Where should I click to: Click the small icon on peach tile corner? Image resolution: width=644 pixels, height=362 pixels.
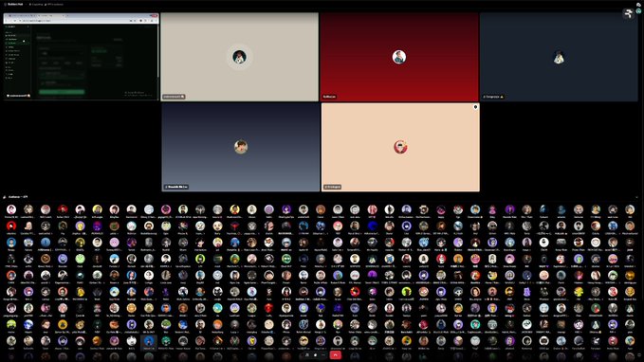[475, 107]
